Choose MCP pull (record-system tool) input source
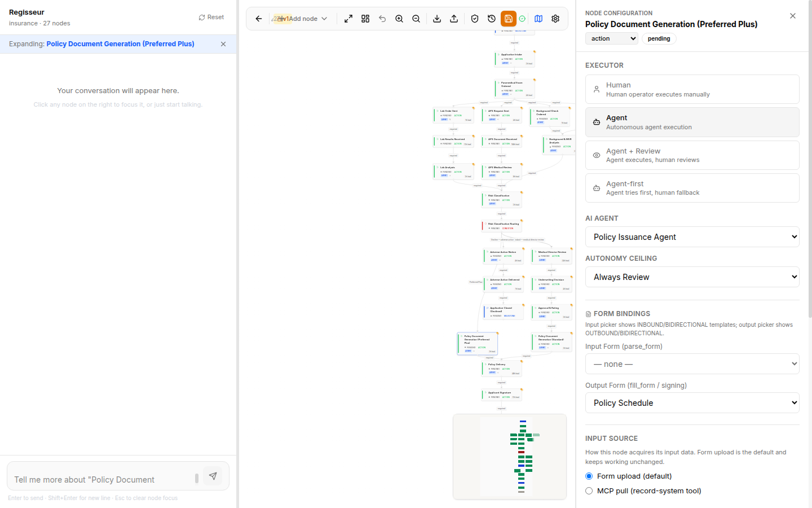The height and width of the screenshot is (508, 812). [589, 491]
